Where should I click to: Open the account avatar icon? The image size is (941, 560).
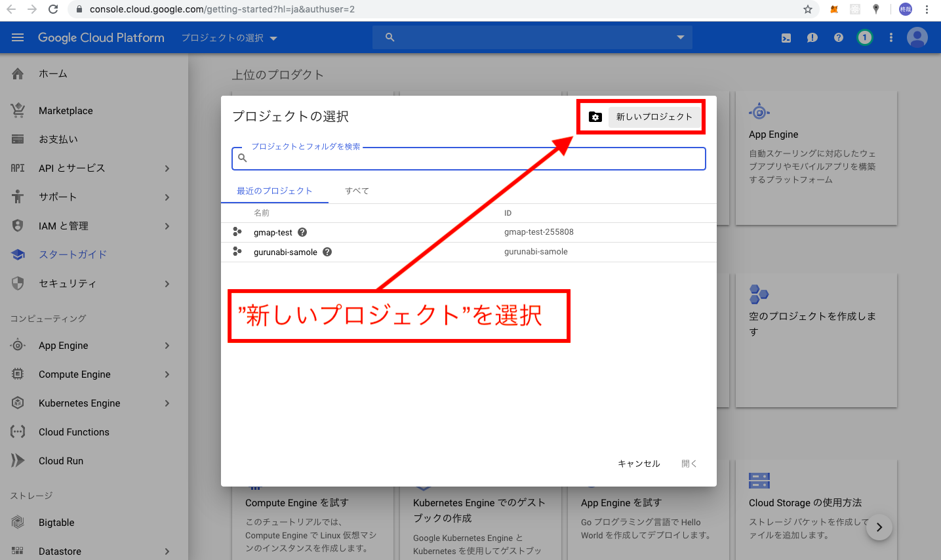(917, 37)
